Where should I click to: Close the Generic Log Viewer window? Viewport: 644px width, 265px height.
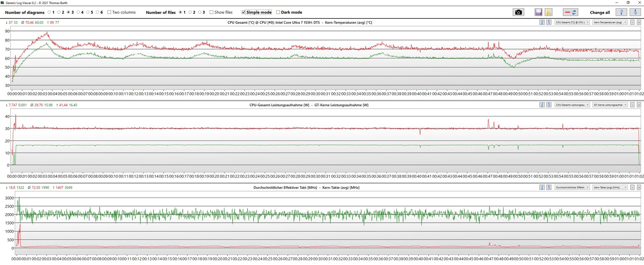click(x=639, y=3)
